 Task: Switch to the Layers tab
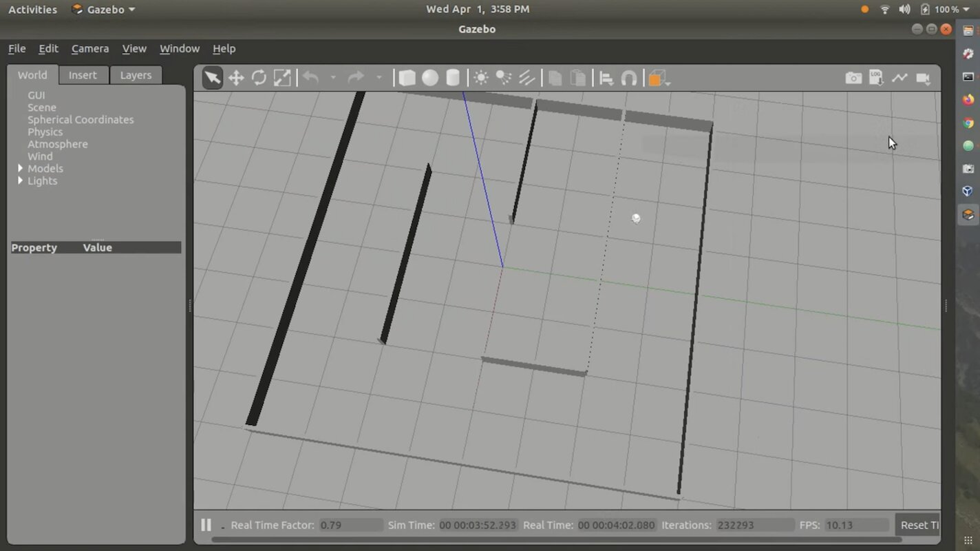coord(136,75)
